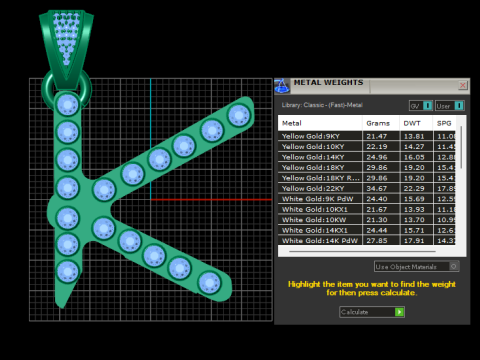Select the Yellow Gold:9KY row
The width and height of the screenshot is (480, 360).
367,136
